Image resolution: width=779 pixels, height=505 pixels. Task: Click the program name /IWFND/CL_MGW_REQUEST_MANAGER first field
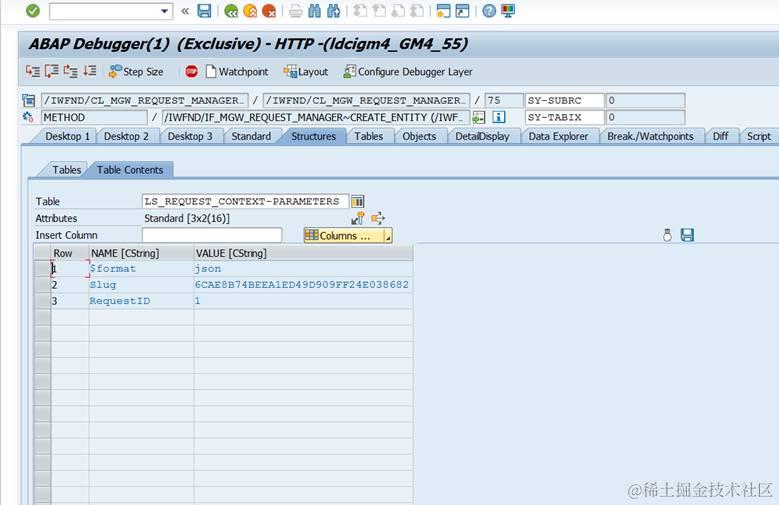[145, 100]
